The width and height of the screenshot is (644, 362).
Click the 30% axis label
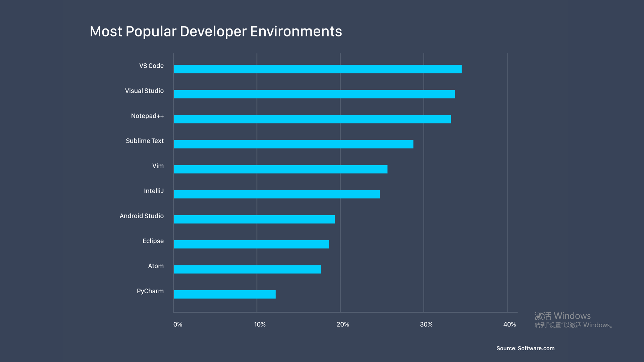click(426, 324)
